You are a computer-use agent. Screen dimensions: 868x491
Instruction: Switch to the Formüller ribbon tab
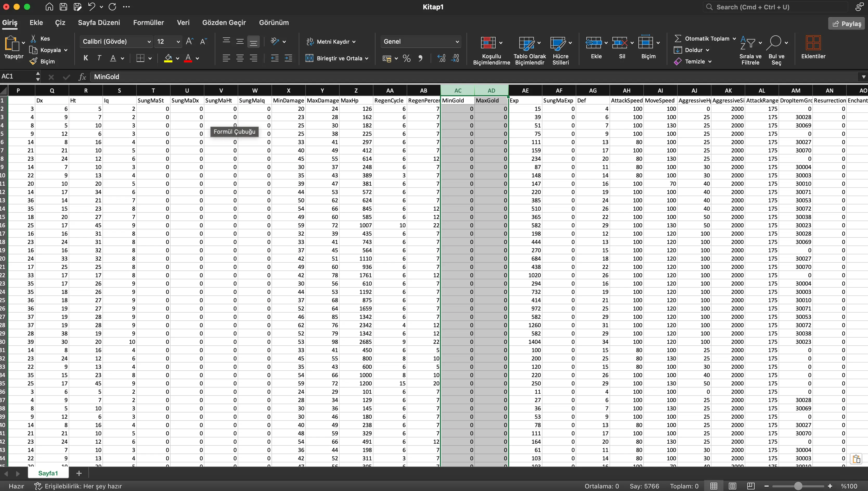148,23
